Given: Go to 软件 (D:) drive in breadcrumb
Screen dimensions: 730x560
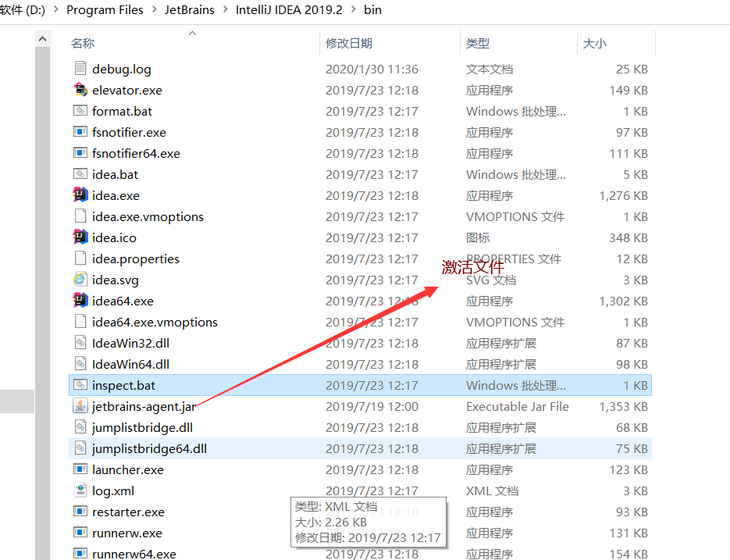Looking at the screenshot, I should click(x=23, y=10).
